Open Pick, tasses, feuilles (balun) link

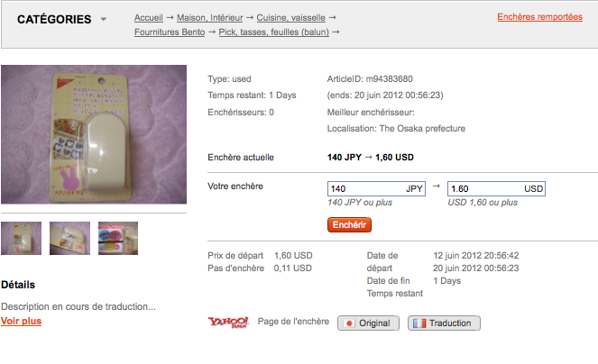click(274, 32)
